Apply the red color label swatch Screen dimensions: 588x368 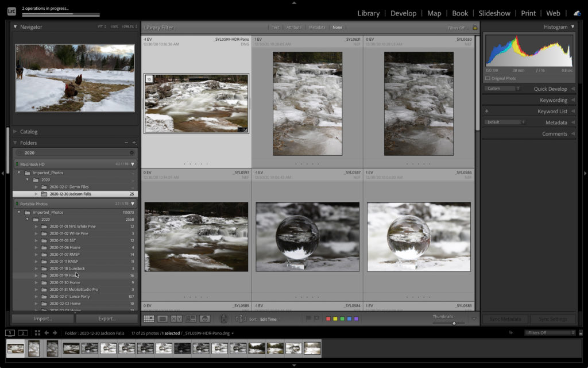328,319
